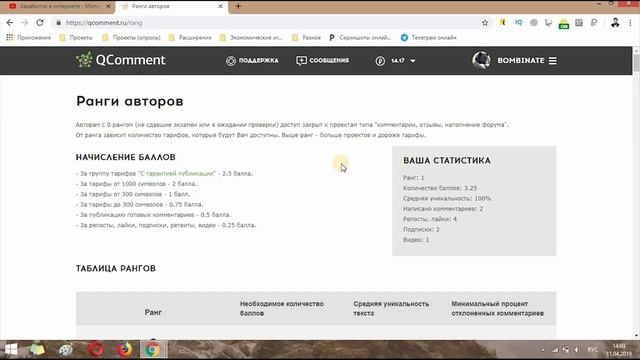Open ПОДДЕРЖКА support page

tap(252, 60)
